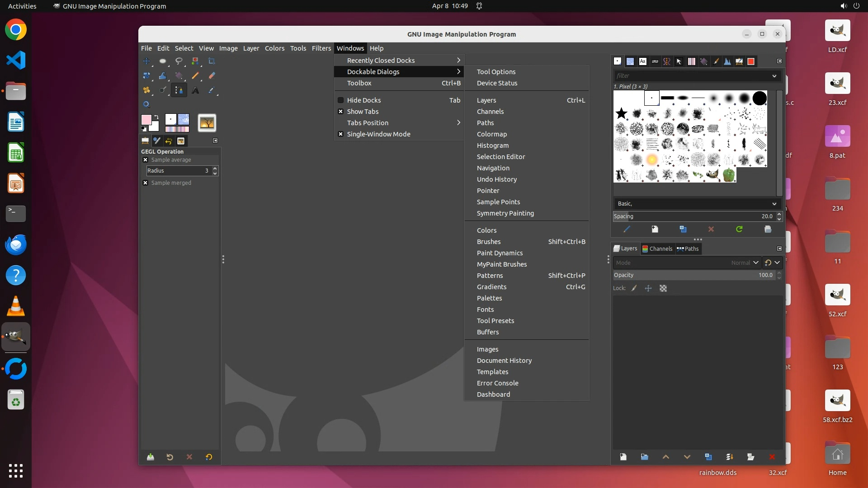
Task: Click the brush filter input field
Action: point(692,76)
